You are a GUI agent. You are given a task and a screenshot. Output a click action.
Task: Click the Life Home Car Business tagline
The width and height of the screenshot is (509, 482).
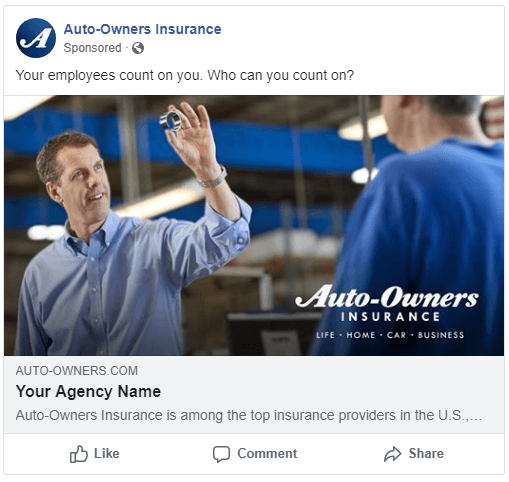pos(390,335)
